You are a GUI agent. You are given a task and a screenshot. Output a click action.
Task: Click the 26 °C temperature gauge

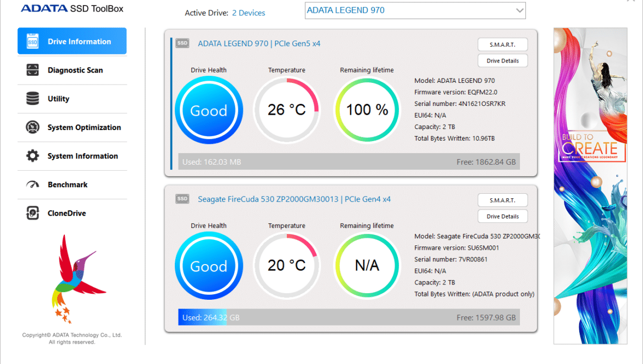[x=287, y=110]
